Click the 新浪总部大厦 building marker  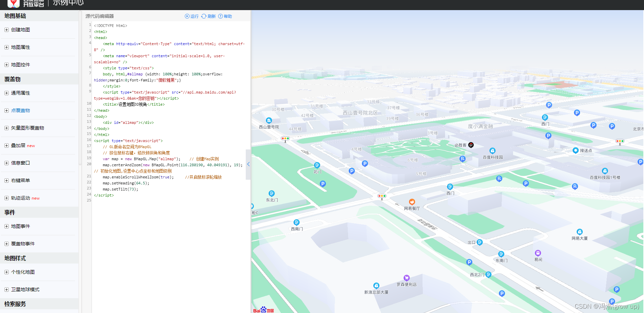coord(376,286)
